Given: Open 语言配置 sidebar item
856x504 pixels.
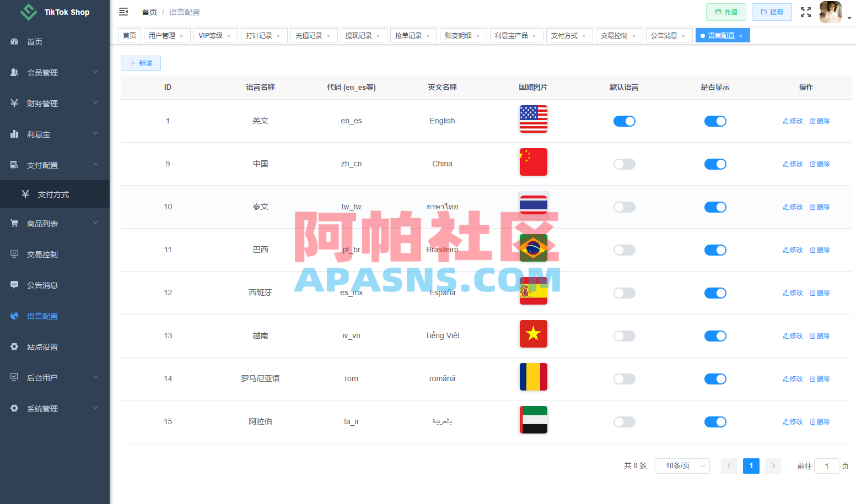Looking at the screenshot, I should tap(55, 316).
